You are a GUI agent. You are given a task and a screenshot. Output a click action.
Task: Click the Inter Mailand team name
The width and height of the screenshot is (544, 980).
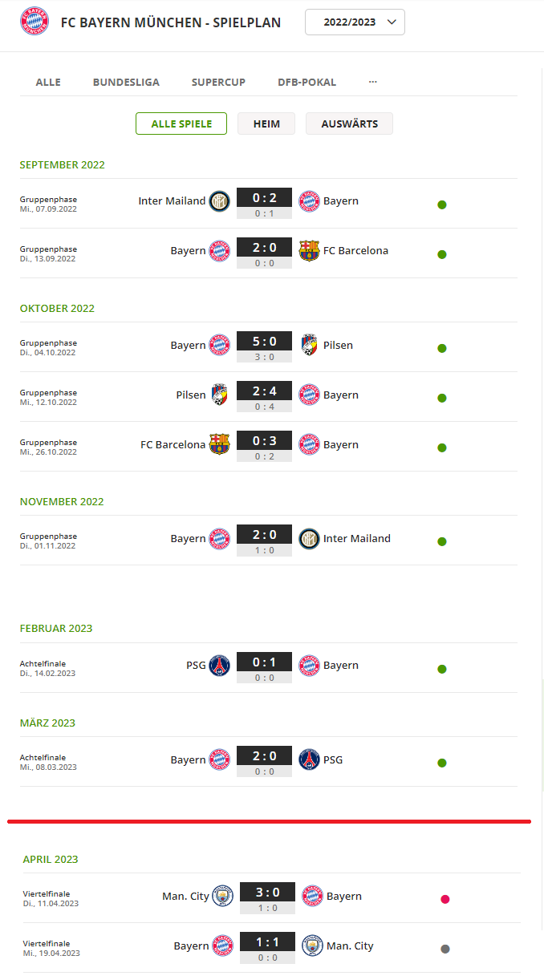(173, 200)
